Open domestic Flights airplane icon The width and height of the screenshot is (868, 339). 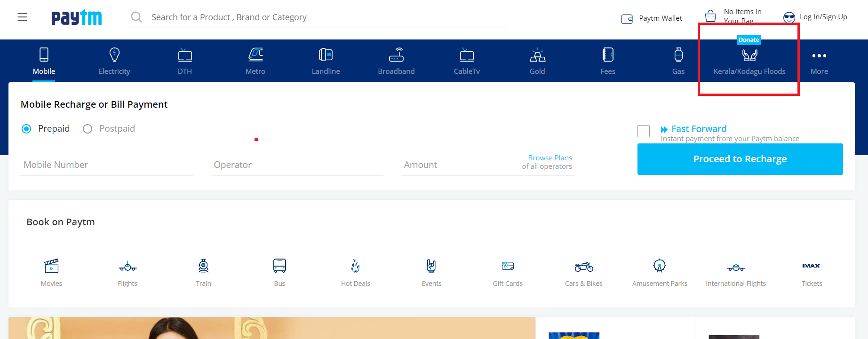127,267
